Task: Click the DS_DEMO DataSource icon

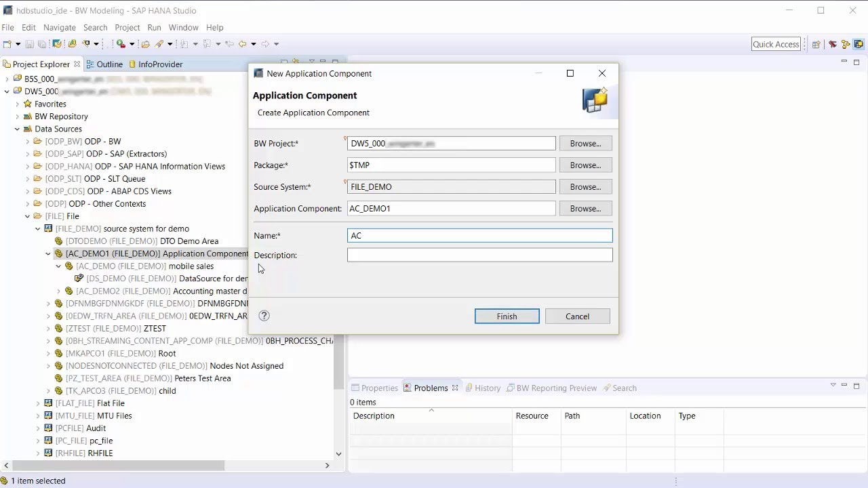Action: (79, 279)
